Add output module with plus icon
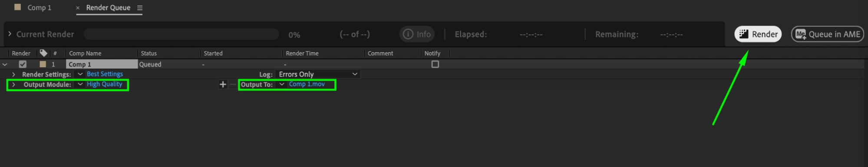 click(223, 85)
